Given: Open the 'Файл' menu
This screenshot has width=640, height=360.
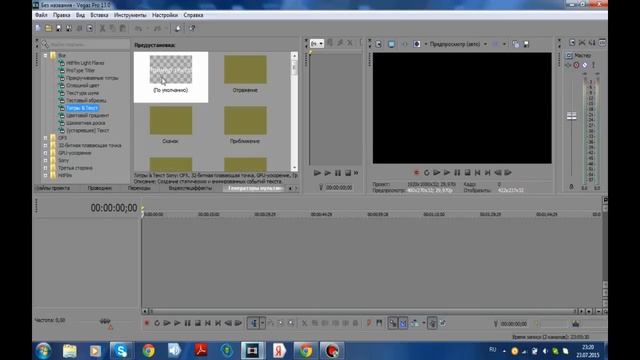Looking at the screenshot, I should point(41,15).
